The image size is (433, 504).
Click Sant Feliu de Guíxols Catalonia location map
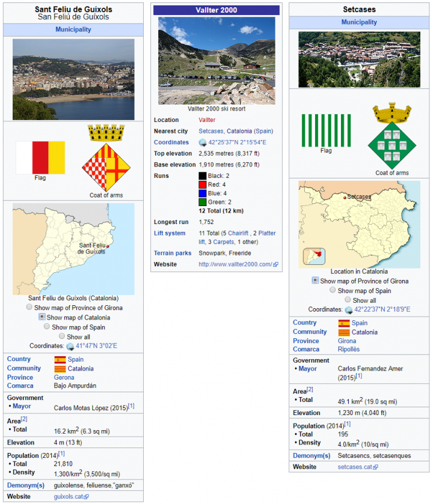[x=73, y=249]
